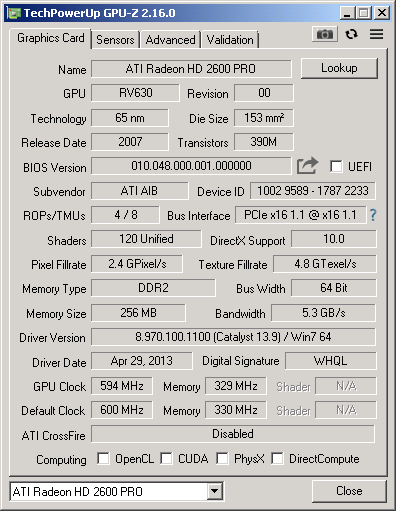
Task: Toggle the DirectCompute checkbox
Action: [x=277, y=458]
